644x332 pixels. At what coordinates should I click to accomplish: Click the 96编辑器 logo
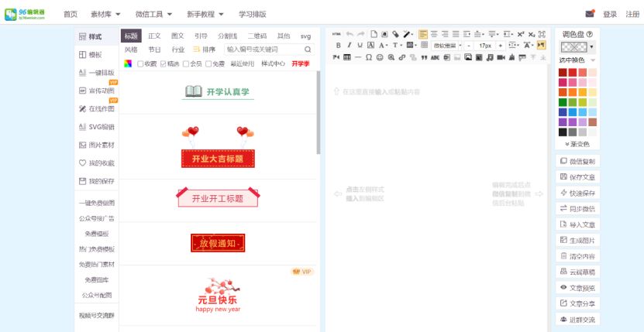click(x=25, y=14)
